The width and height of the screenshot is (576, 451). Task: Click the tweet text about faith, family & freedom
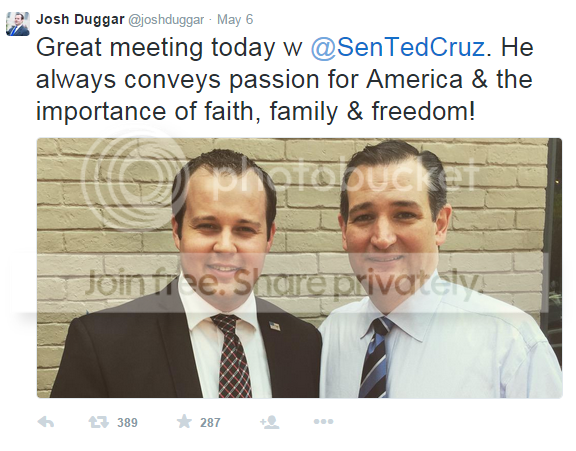(285, 79)
